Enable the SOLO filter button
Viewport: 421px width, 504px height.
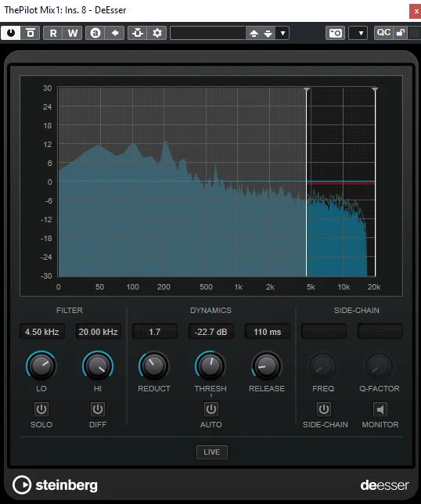click(x=41, y=409)
